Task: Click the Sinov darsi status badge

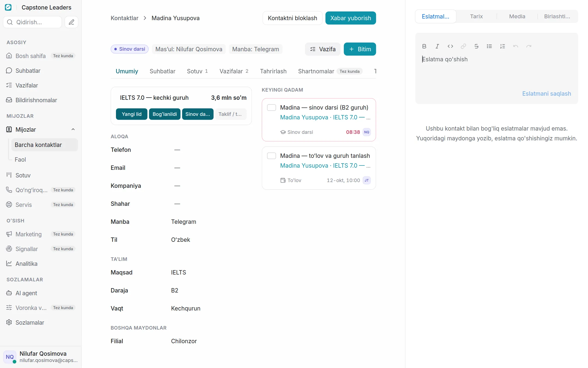Action: point(130,49)
